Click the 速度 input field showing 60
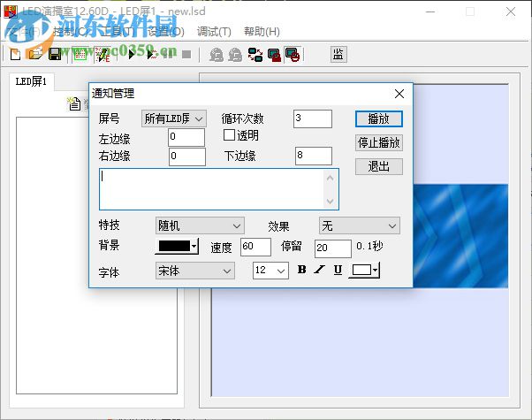 coord(255,247)
